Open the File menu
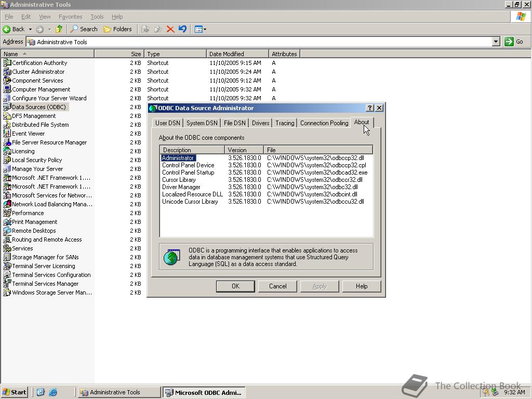The image size is (532, 399). coord(9,17)
